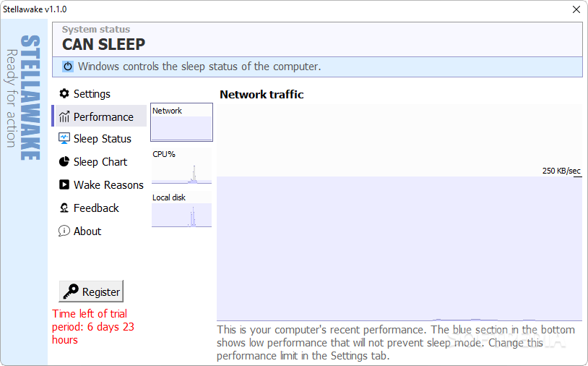588x366 pixels.
Task: Click the About info bubble icon
Action: coord(64,231)
